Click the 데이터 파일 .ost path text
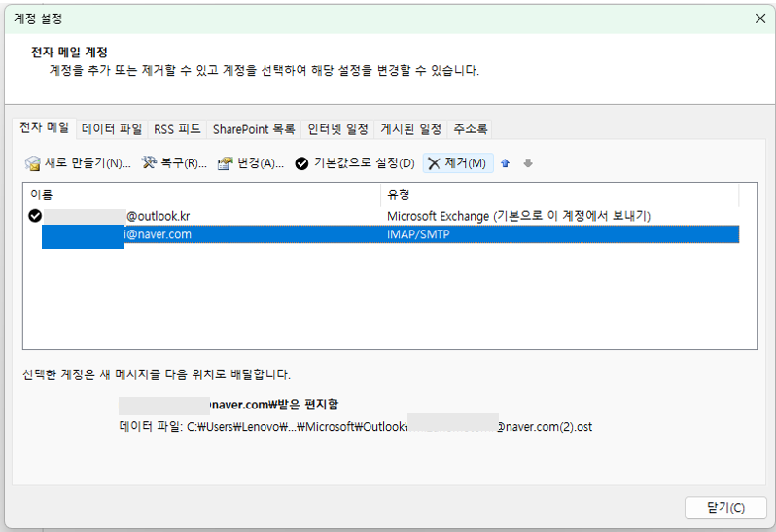The width and height of the screenshot is (776, 532). 355,427
